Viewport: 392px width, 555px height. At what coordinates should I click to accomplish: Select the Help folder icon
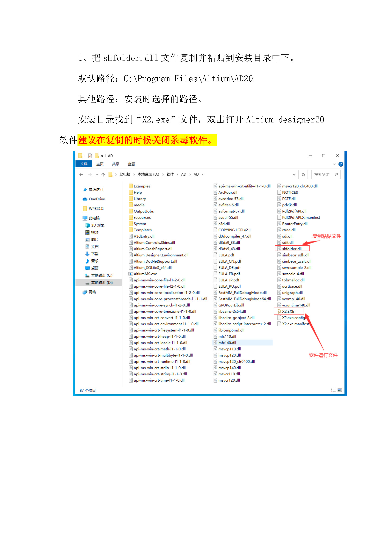point(131,192)
